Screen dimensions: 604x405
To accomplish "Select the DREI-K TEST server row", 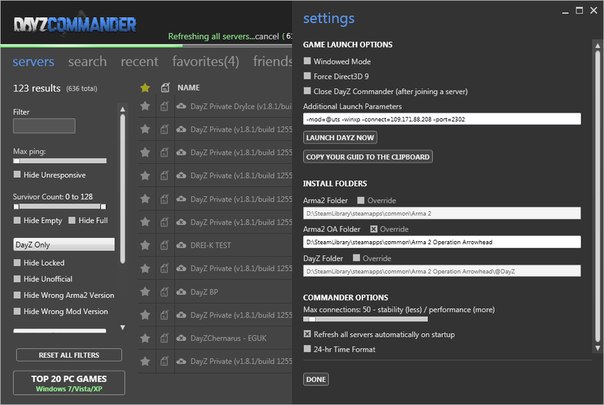I will click(215, 245).
